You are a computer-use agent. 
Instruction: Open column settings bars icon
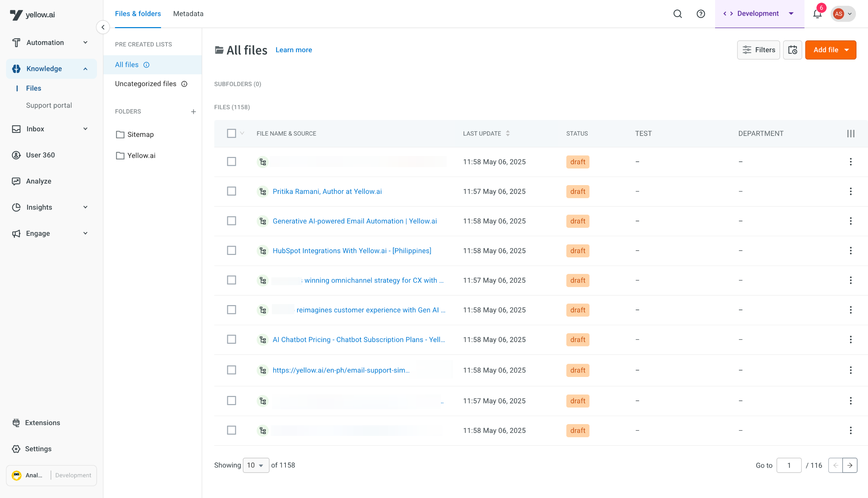click(851, 133)
